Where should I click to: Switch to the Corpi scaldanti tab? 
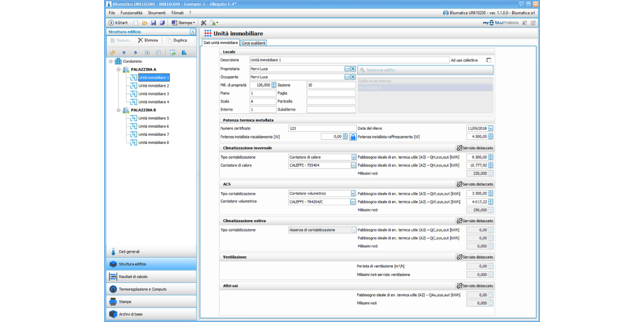click(x=253, y=43)
